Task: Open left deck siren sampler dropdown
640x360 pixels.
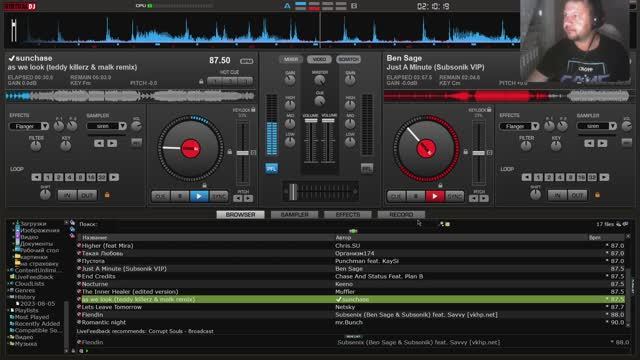Action: (x=122, y=126)
